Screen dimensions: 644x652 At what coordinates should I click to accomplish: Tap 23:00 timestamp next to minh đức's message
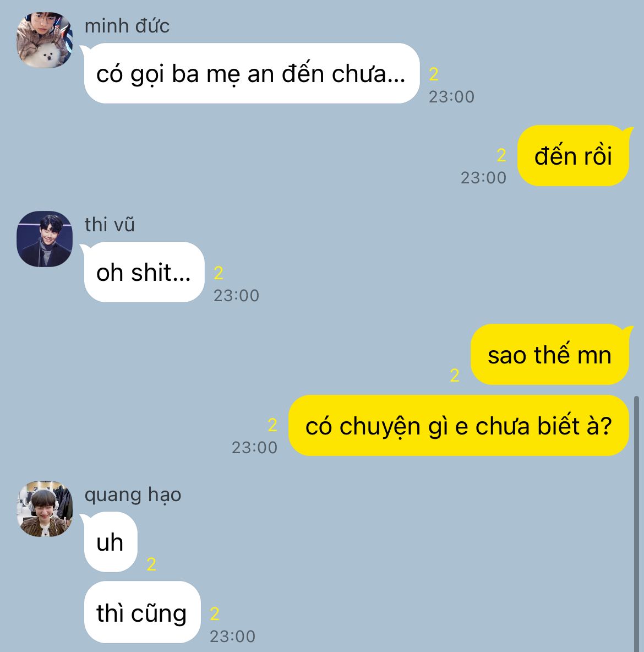click(451, 97)
